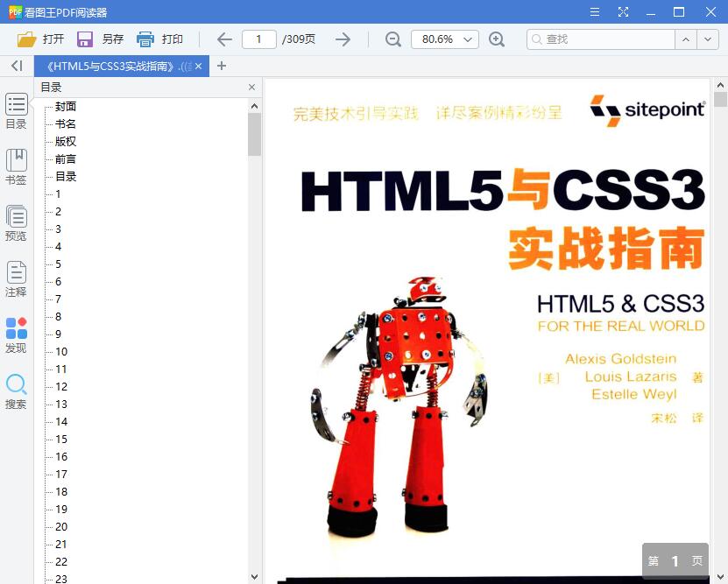Go to the next page using the right arrow
The image size is (728, 584).
(x=343, y=39)
